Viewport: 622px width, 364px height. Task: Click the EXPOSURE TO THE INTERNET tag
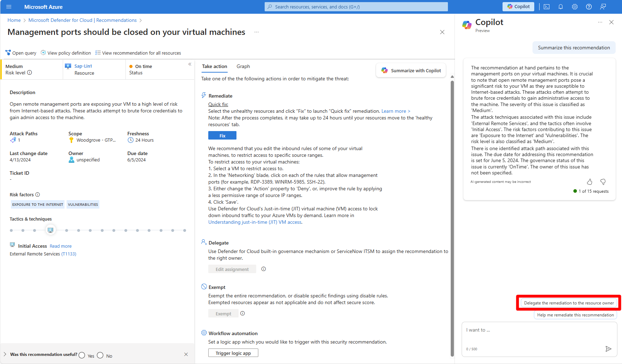tap(38, 204)
